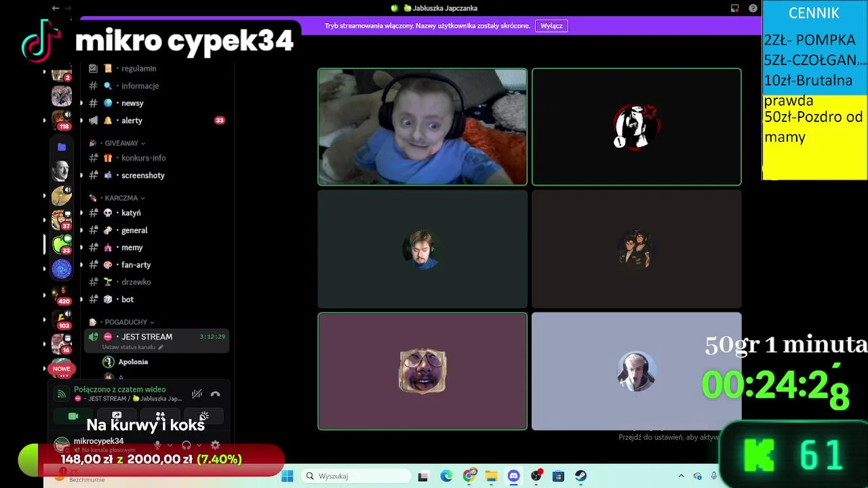Open the Discord inbox icon at the top right
The image size is (868, 488).
click(x=735, y=8)
